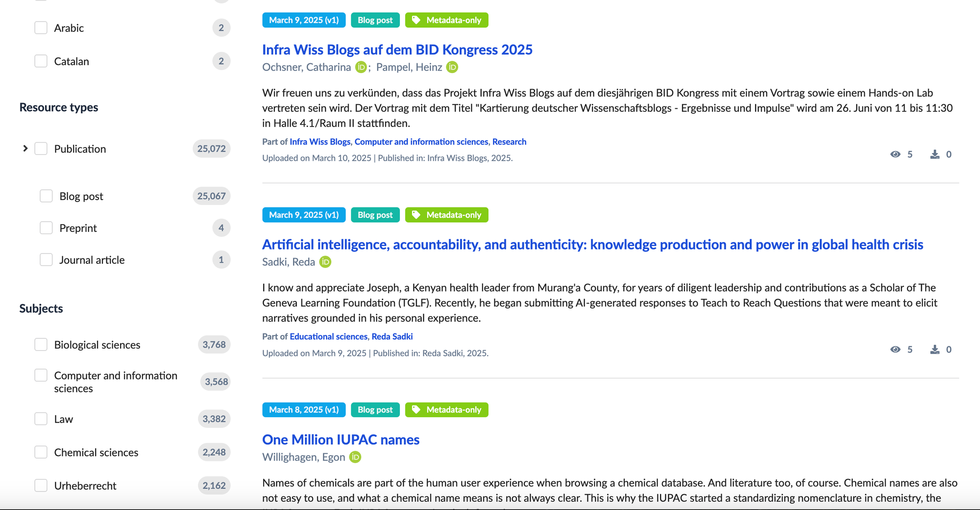Click the Research community link
Screen dimensions: 980x510
tap(509, 142)
